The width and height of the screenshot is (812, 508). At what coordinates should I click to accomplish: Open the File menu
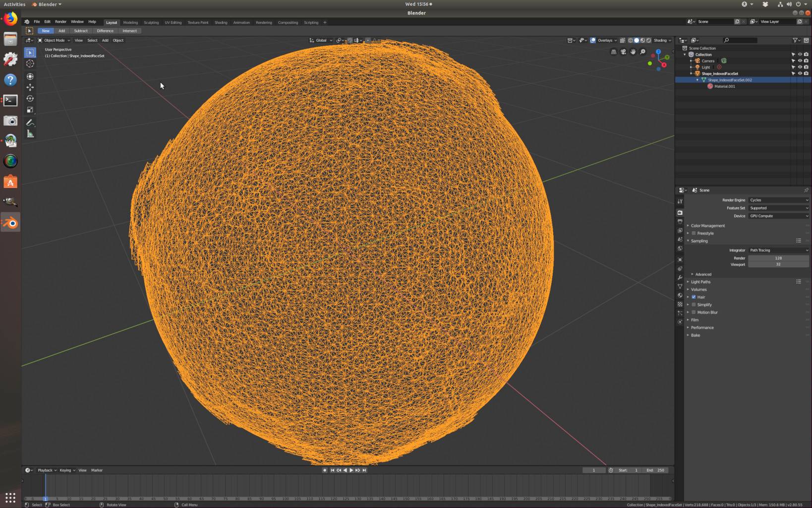tap(37, 22)
